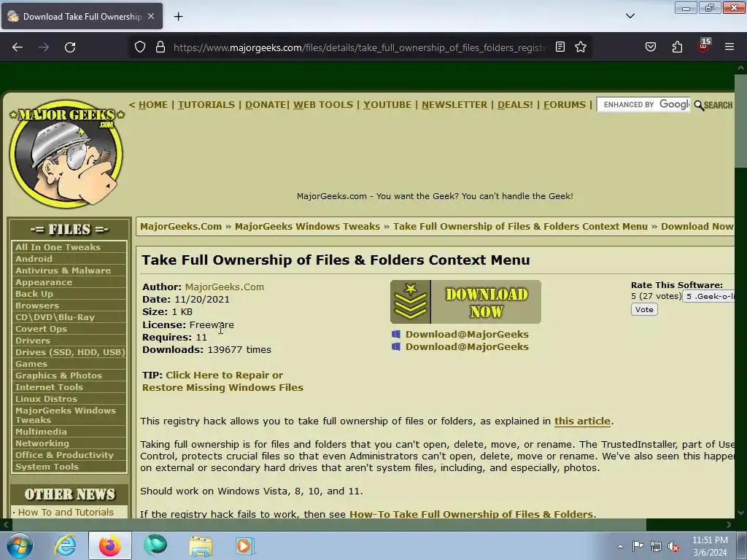Select Multimedia category
This screenshot has width=747, height=560.
69,432
